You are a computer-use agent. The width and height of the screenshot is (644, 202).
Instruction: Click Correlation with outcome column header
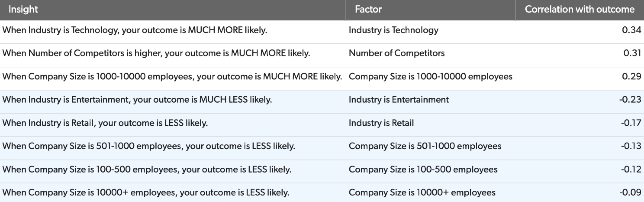click(x=580, y=10)
